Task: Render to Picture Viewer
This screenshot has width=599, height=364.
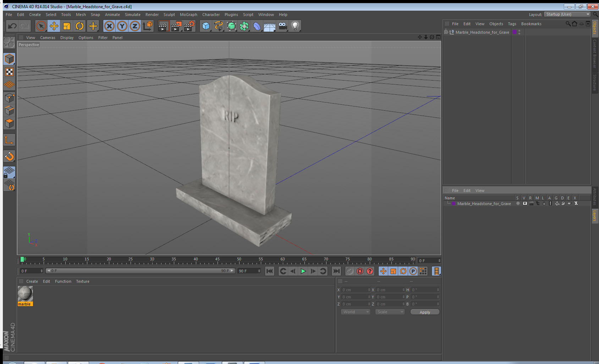Action: coord(176,26)
